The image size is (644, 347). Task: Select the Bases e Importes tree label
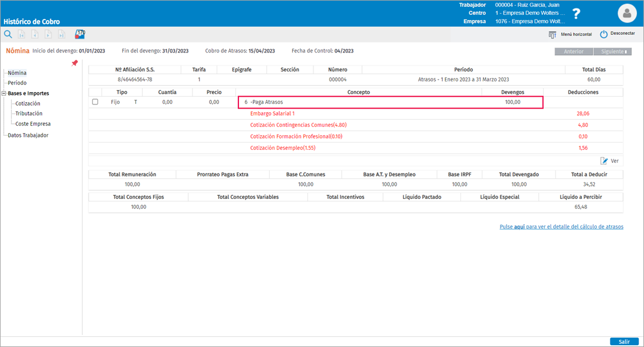(28, 93)
